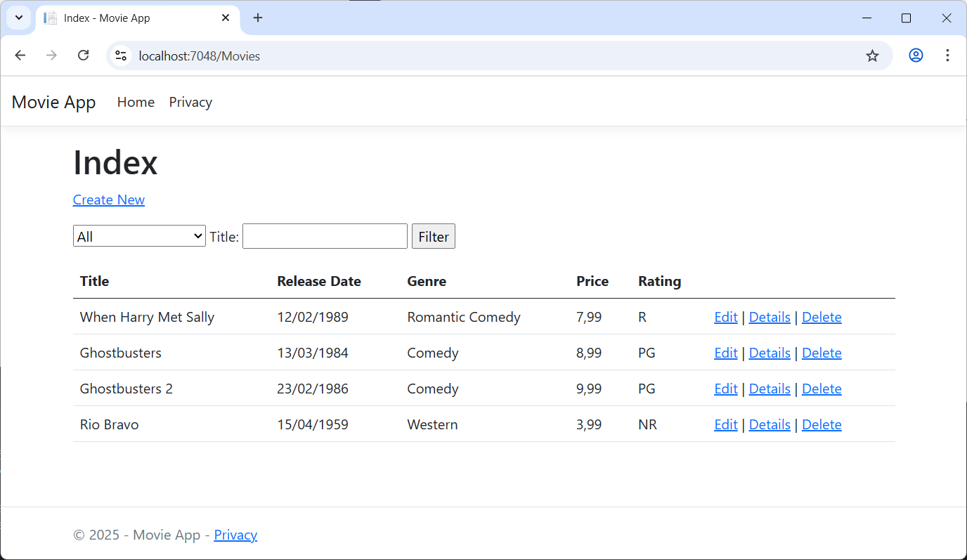Click the Filter button

tap(433, 236)
